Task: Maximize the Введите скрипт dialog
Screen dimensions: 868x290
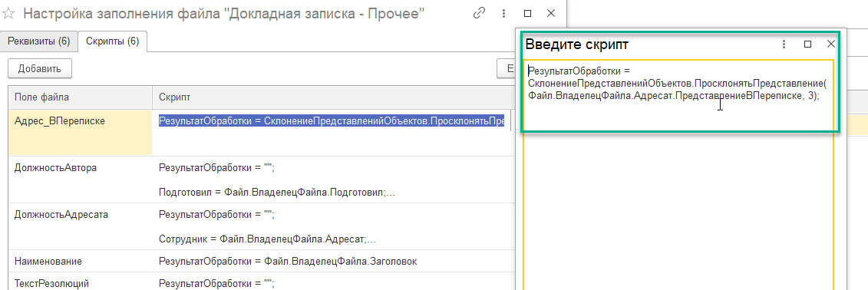Action: pyautogui.click(x=807, y=44)
